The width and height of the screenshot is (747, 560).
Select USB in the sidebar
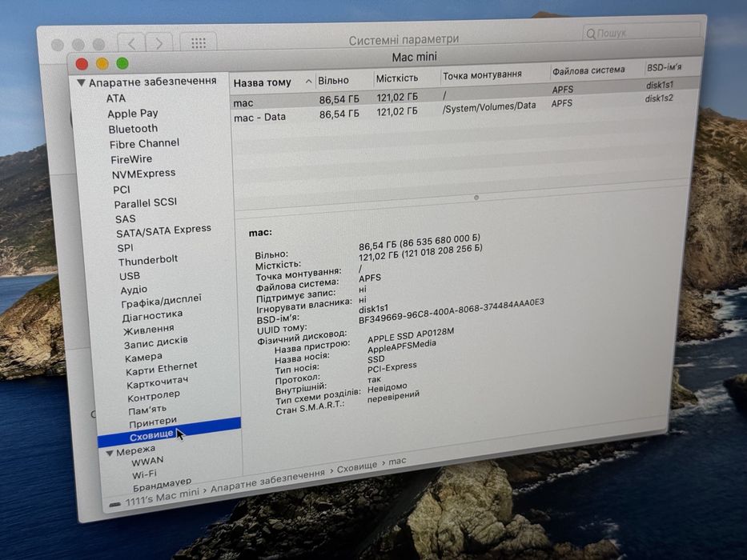[130, 276]
